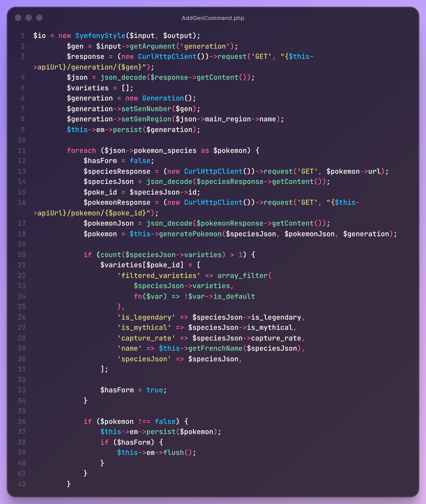Click the getFrenchName method call
The width and height of the screenshot is (426, 504).
(215, 348)
